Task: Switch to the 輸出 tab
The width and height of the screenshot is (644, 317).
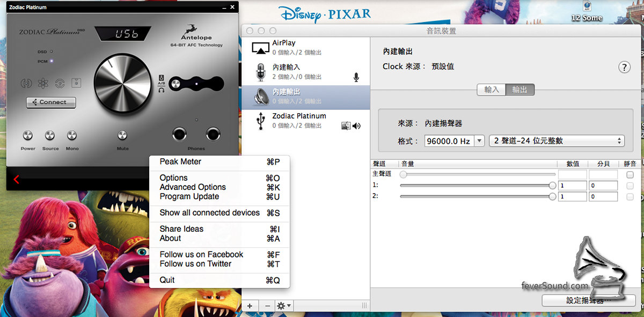Action: 520,90
